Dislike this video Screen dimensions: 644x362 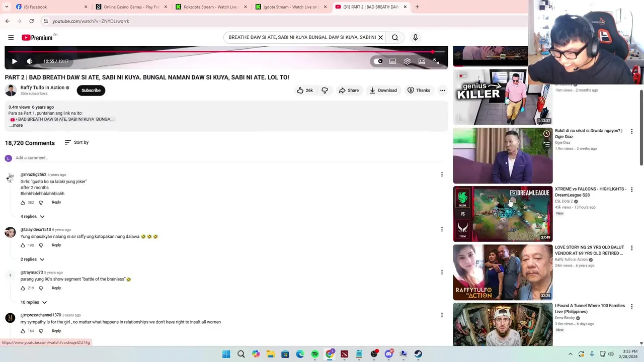[325, 90]
